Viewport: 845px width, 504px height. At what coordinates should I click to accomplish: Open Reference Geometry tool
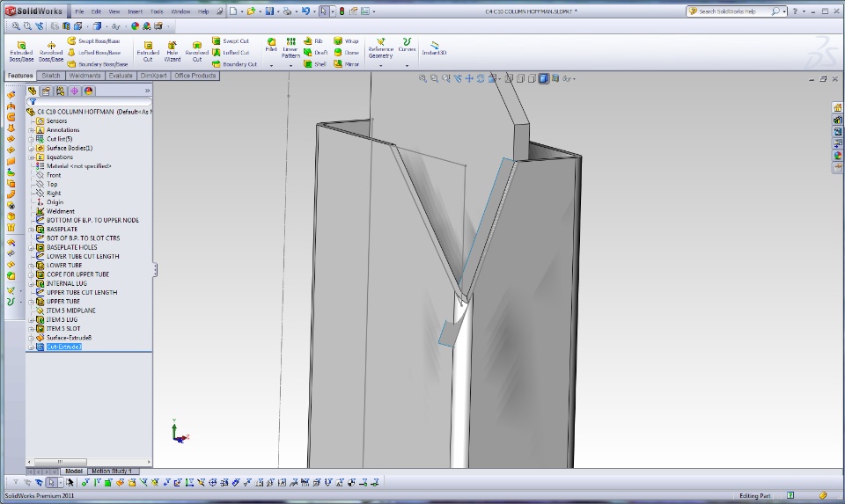click(x=380, y=47)
